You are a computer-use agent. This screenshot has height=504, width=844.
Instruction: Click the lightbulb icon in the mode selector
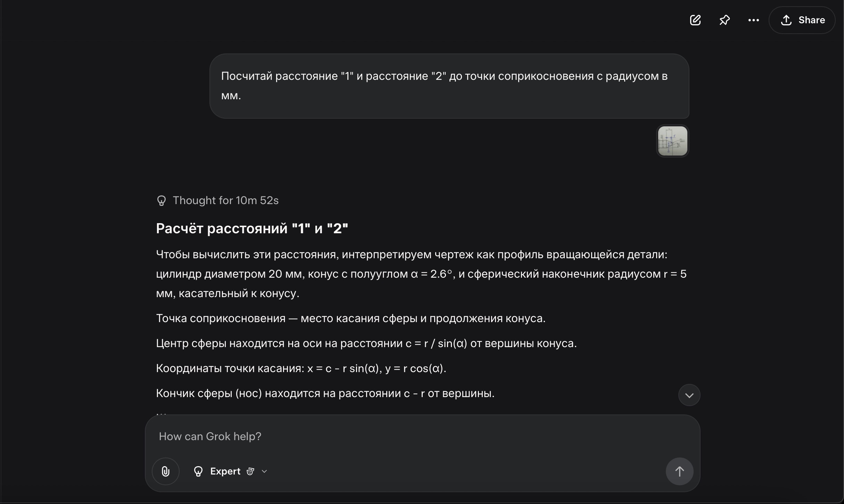click(x=198, y=471)
